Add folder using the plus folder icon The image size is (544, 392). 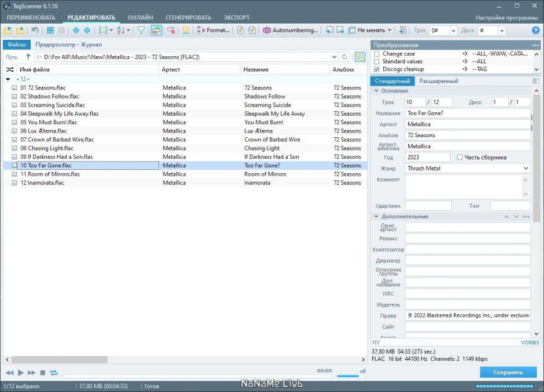(x=20, y=31)
